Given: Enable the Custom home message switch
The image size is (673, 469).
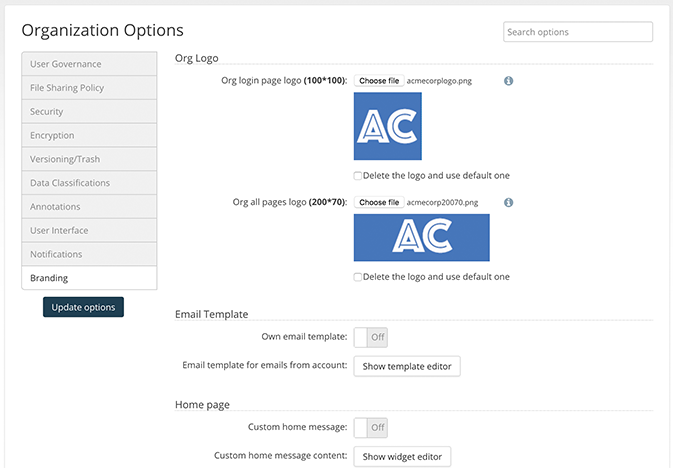Looking at the screenshot, I should coord(371,428).
